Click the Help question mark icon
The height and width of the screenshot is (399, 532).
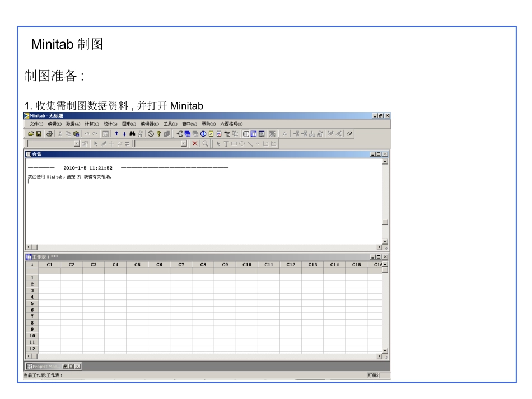[159, 134]
